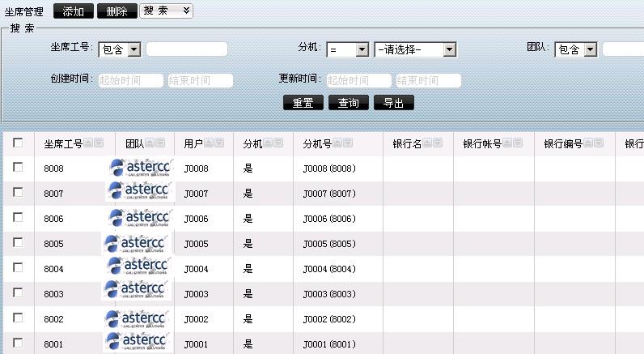This screenshot has width=644, height=354.
Task: Sort 坐席工号 column ascending
Action: coord(88,143)
